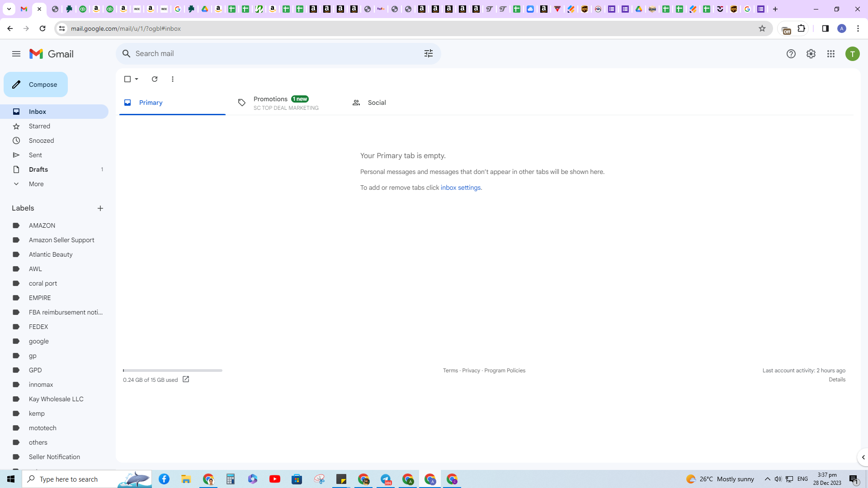The width and height of the screenshot is (868, 488).
Task: Switch to the Social tab
Action: 401,103
